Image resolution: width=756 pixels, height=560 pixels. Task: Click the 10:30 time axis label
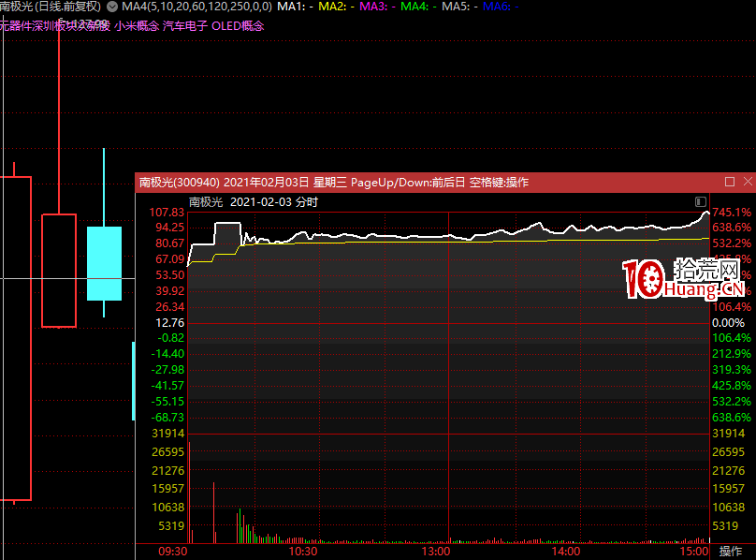tap(303, 552)
